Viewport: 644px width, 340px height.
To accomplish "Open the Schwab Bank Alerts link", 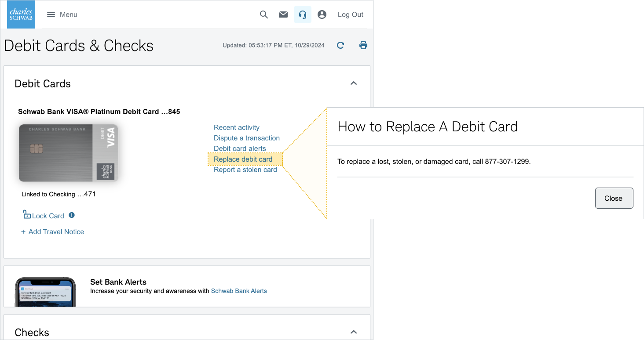I will click(x=239, y=291).
